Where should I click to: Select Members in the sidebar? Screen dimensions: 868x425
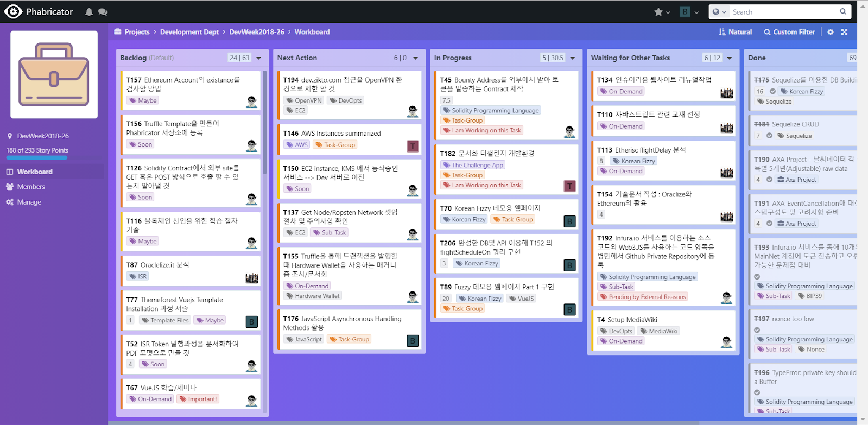click(31, 187)
